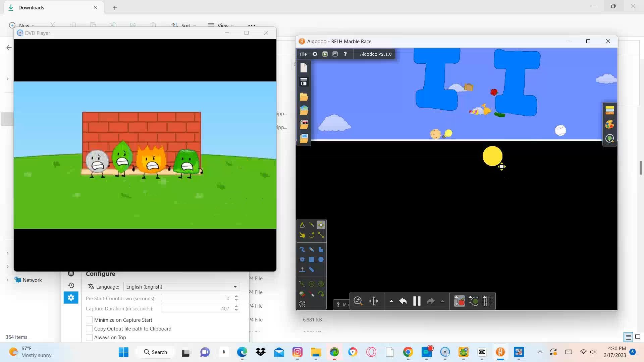The image size is (644, 362).
Task: Choose the Scale tool
Action: [x=321, y=235]
